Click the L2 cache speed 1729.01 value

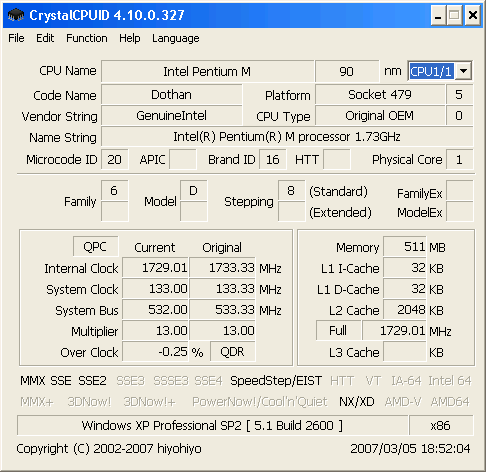pyautogui.click(x=394, y=331)
